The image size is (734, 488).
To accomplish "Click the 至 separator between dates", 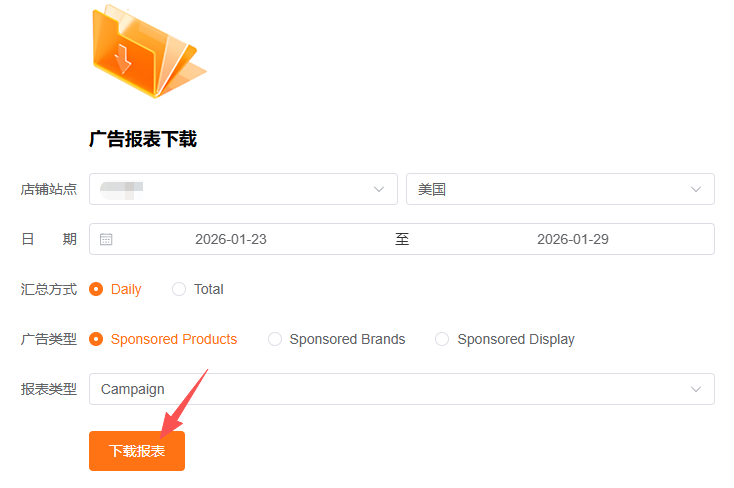I will click(x=402, y=239).
